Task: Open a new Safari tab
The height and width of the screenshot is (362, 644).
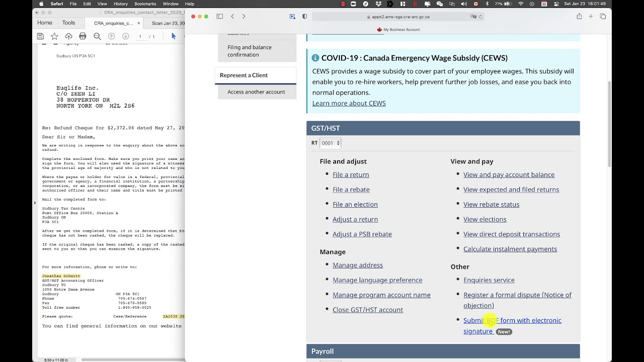Action: 591,17
